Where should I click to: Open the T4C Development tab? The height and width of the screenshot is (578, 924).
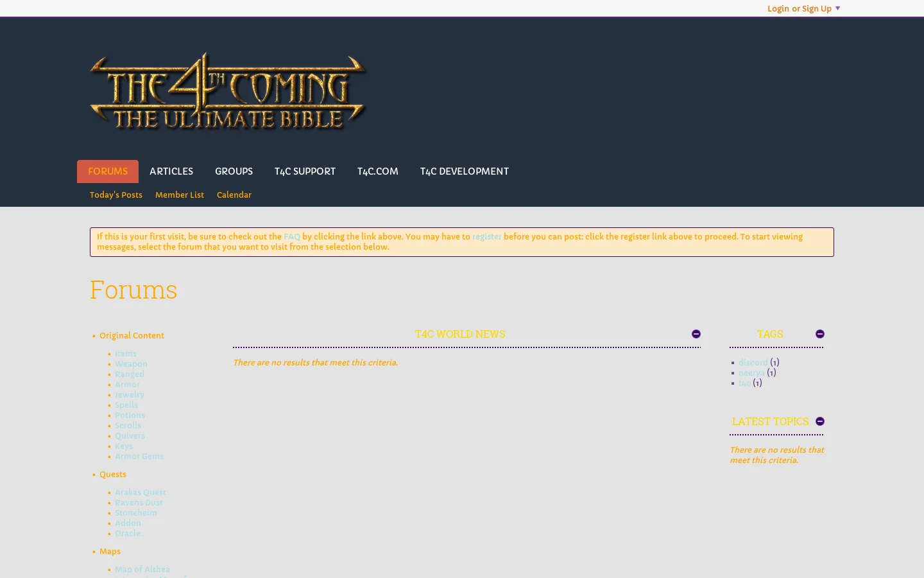tap(465, 171)
